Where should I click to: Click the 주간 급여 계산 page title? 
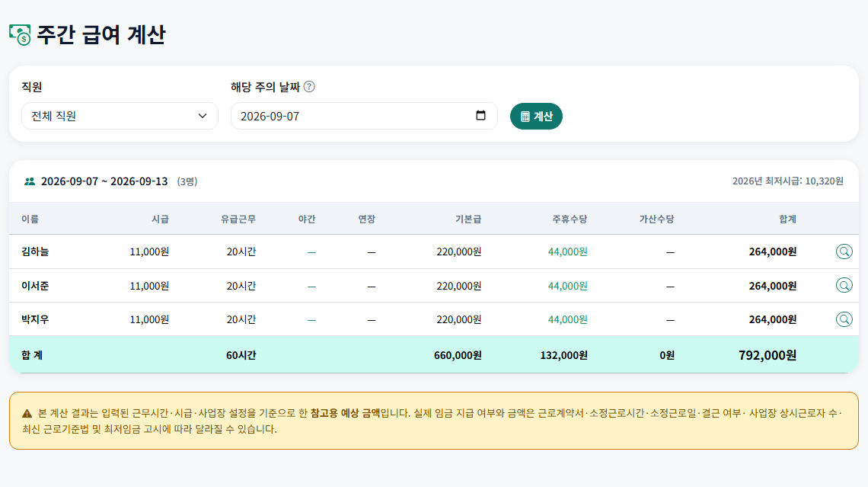(101, 34)
